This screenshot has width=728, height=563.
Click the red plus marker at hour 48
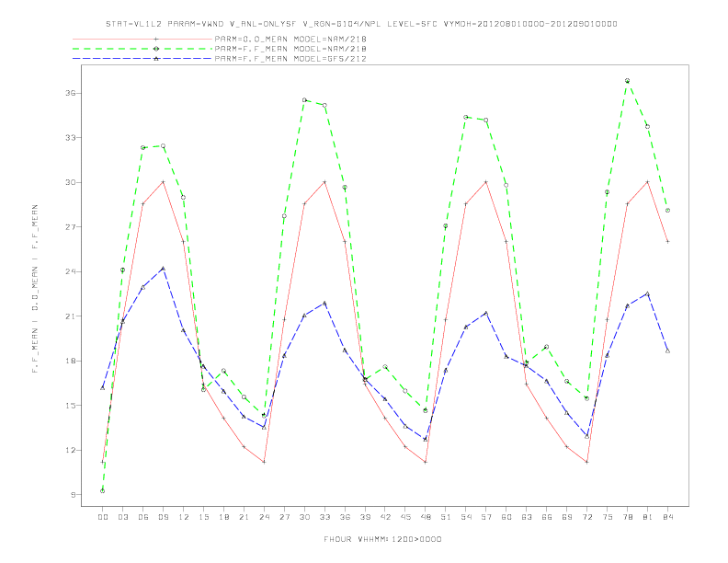coord(426,462)
